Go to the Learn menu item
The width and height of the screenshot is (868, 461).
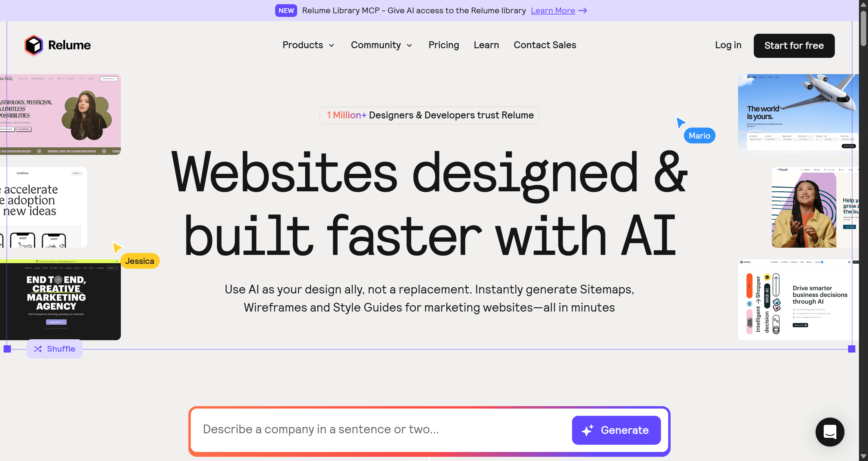(486, 45)
